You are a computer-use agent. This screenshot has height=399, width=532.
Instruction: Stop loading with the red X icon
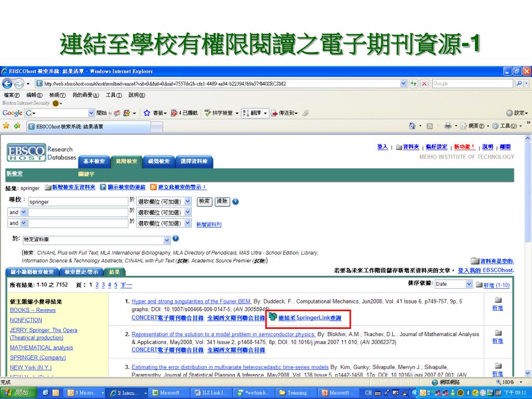coord(424,84)
